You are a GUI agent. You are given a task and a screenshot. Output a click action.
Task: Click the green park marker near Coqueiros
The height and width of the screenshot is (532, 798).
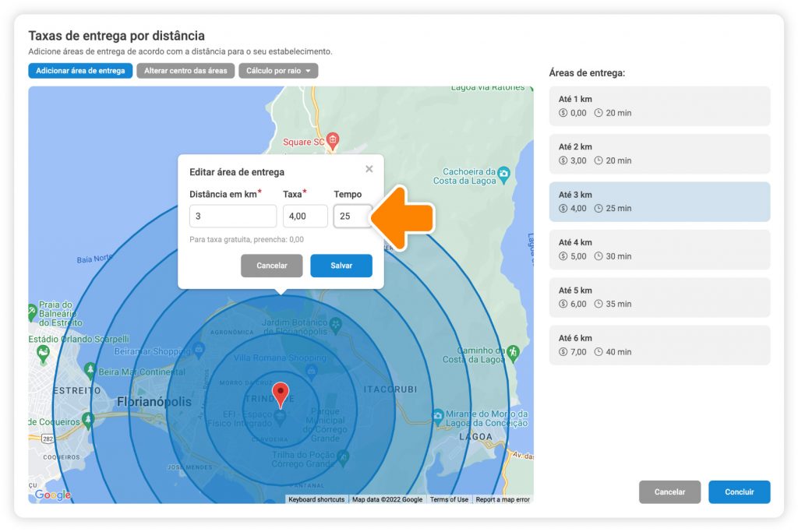(88, 420)
